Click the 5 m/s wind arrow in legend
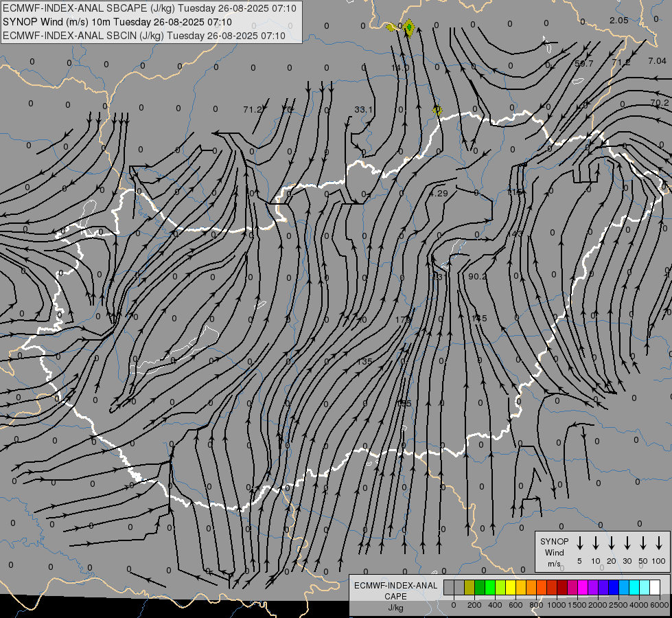Image resolution: width=672 pixels, height=618 pixels. [579, 543]
